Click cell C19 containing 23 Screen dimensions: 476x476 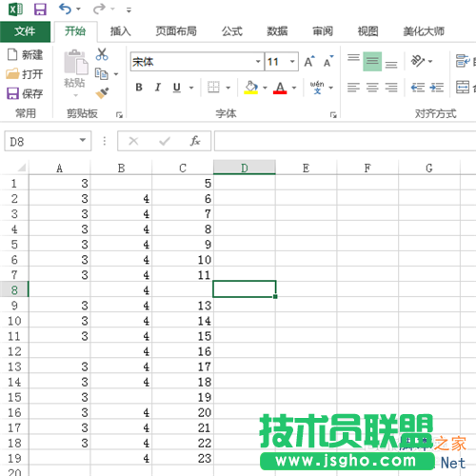[x=183, y=458]
